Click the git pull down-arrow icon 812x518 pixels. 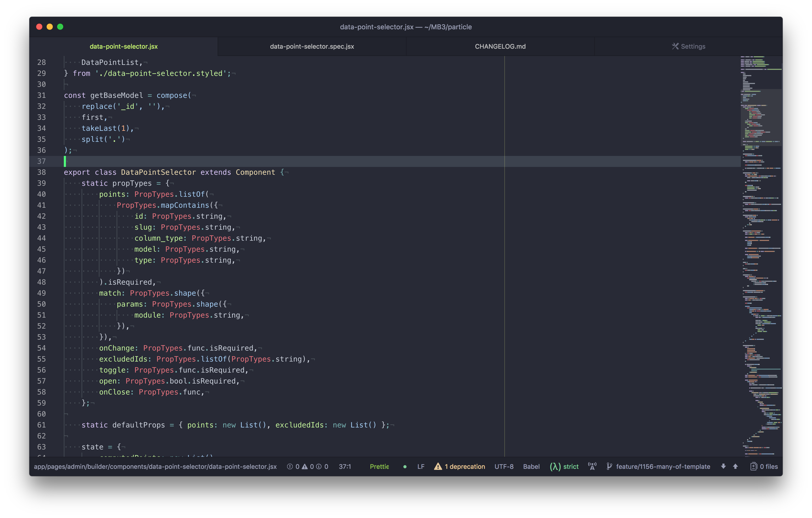point(723,466)
